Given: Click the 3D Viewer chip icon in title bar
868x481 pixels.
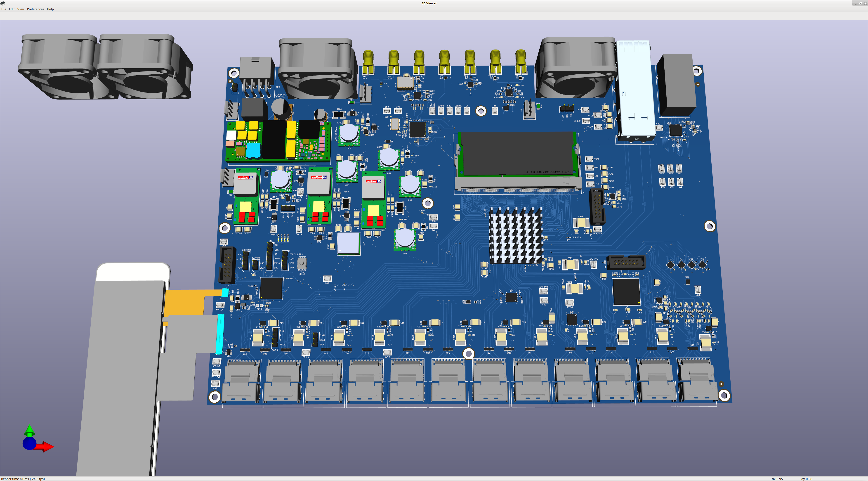Looking at the screenshot, I should pos(3,3).
